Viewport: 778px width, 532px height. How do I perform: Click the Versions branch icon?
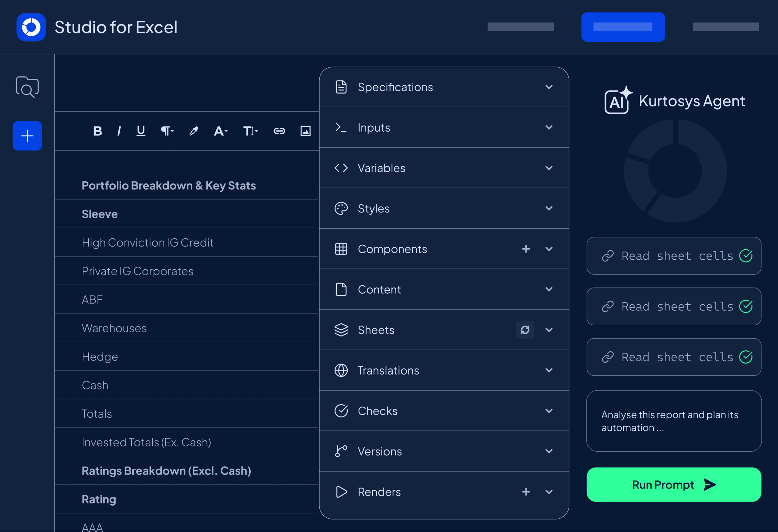pyautogui.click(x=341, y=452)
